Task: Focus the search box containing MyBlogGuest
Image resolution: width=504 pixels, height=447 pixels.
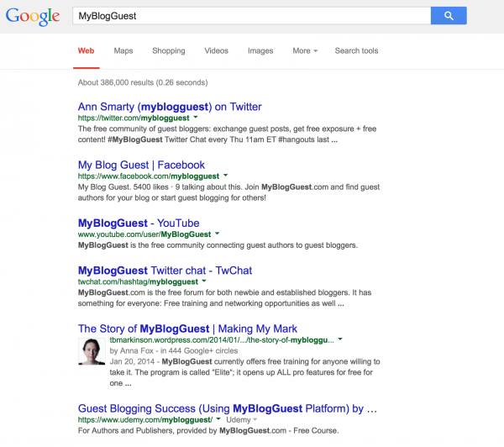Action: 252,15
